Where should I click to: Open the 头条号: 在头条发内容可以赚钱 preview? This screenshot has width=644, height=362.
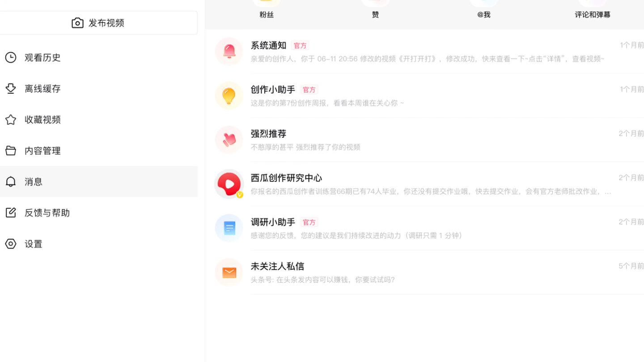pos(323,280)
